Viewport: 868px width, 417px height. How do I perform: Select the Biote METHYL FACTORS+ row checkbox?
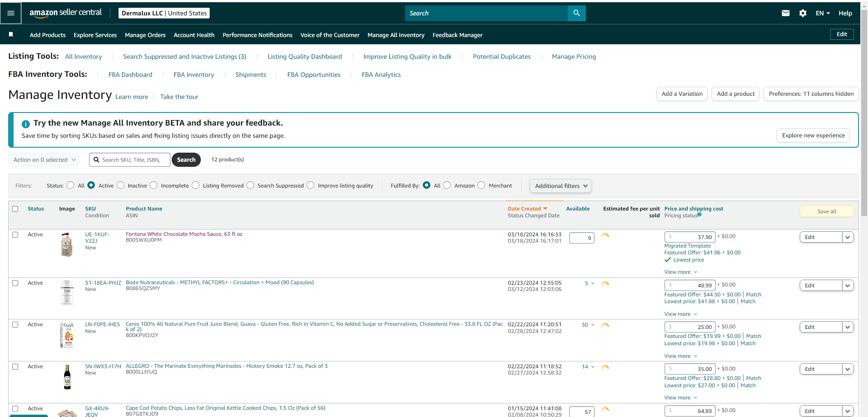15,283
